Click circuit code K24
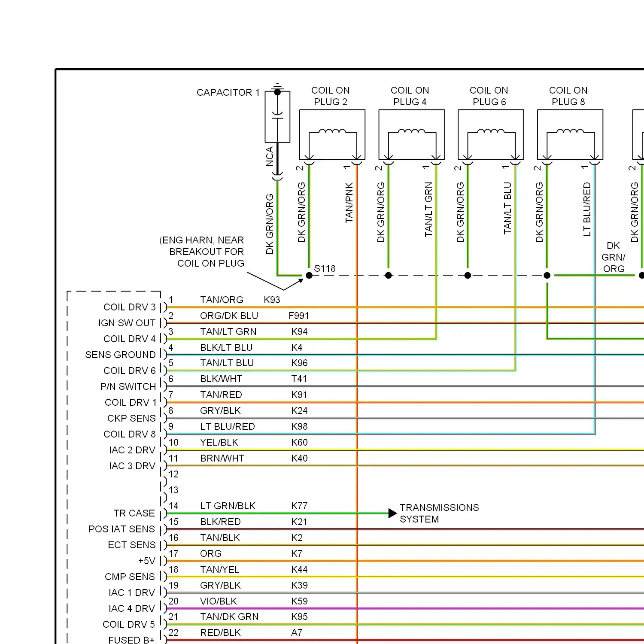The image size is (644, 644). click(299, 410)
